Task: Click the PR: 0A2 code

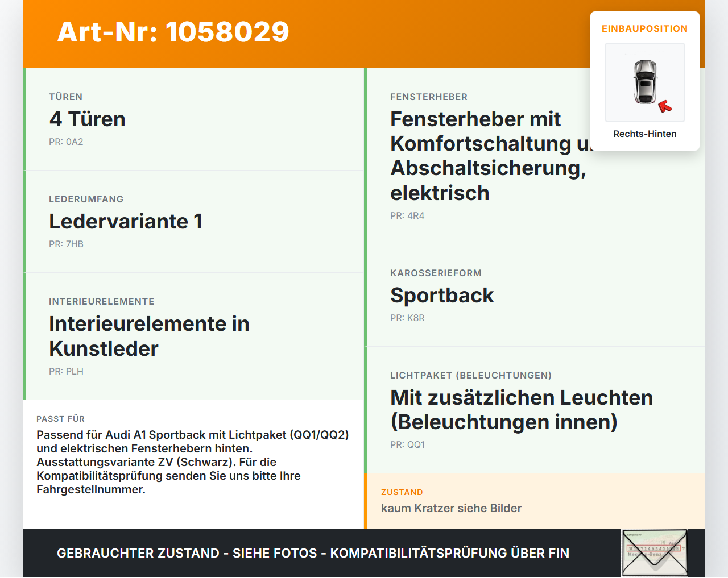Action: click(x=66, y=142)
